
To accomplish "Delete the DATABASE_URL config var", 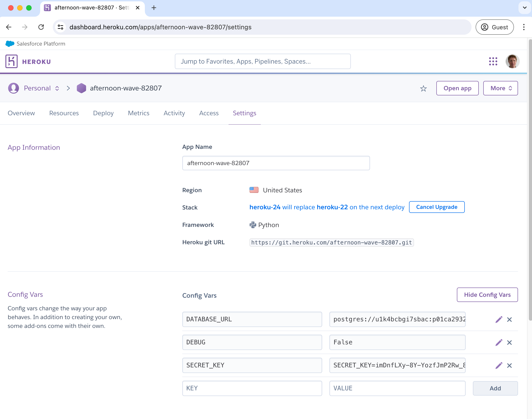I will coord(509,319).
